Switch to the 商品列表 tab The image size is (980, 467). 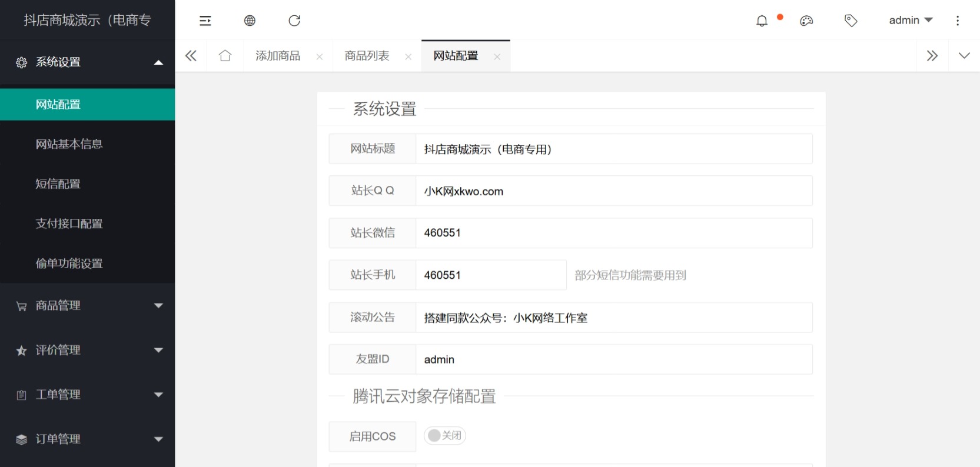(367, 56)
